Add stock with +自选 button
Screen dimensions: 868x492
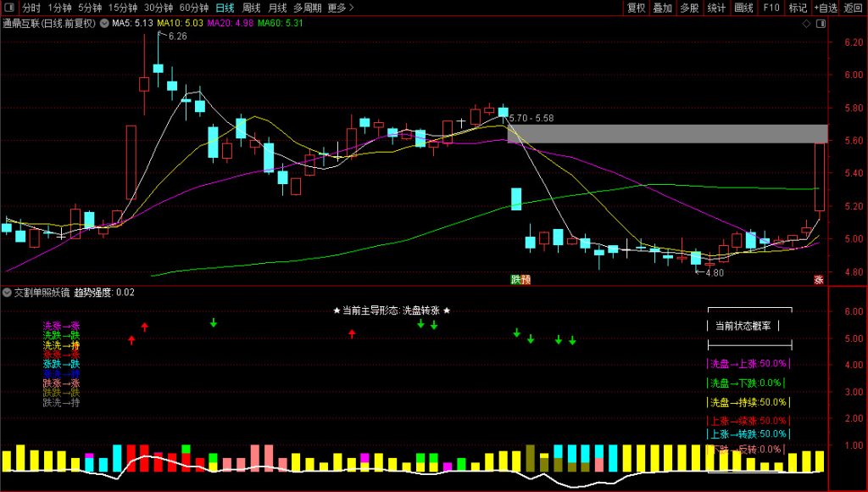(x=825, y=8)
